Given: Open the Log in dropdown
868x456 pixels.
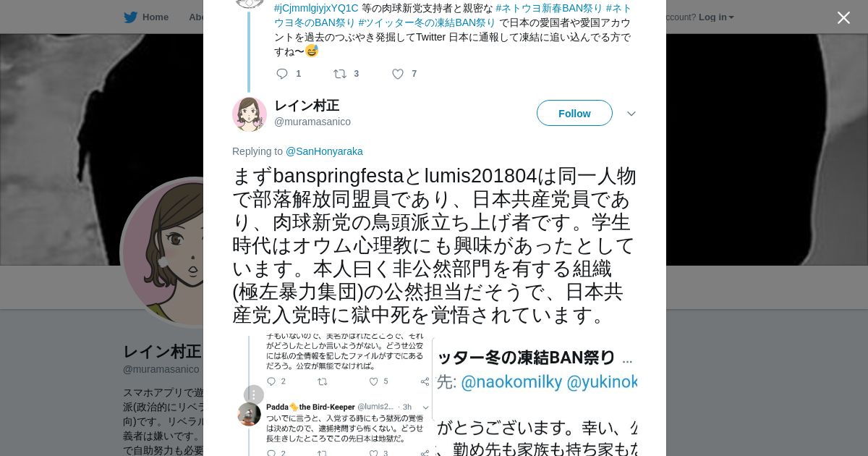Looking at the screenshot, I should point(716,17).
